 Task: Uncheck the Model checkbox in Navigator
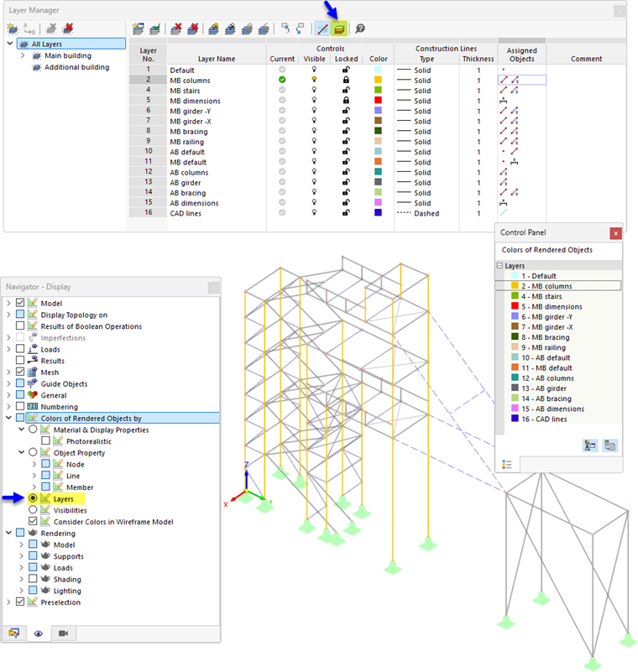pyautogui.click(x=20, y=303)
